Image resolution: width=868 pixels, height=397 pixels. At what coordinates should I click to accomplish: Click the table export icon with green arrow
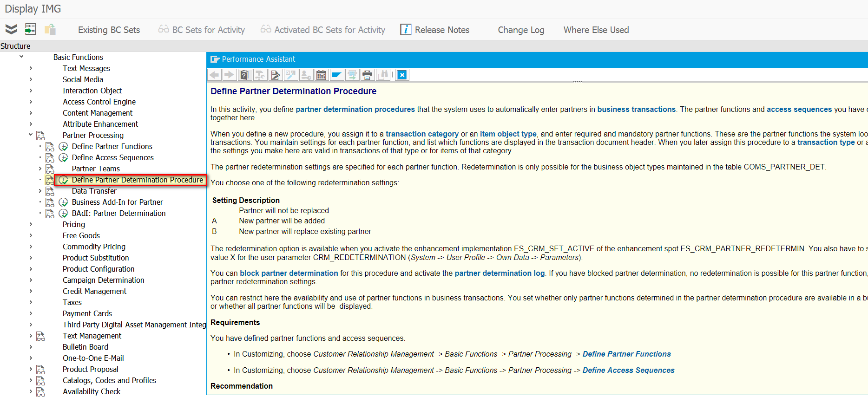pos(352,75)
